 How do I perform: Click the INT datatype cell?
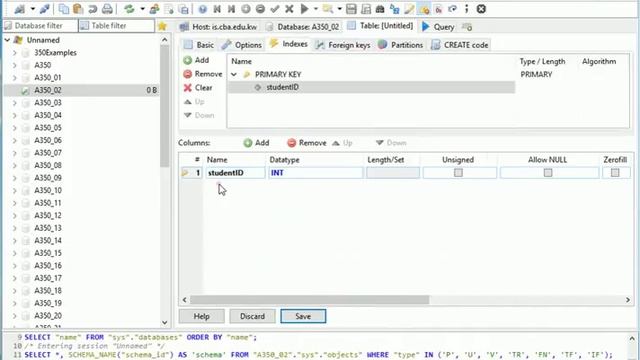click(x=316, y=173)
